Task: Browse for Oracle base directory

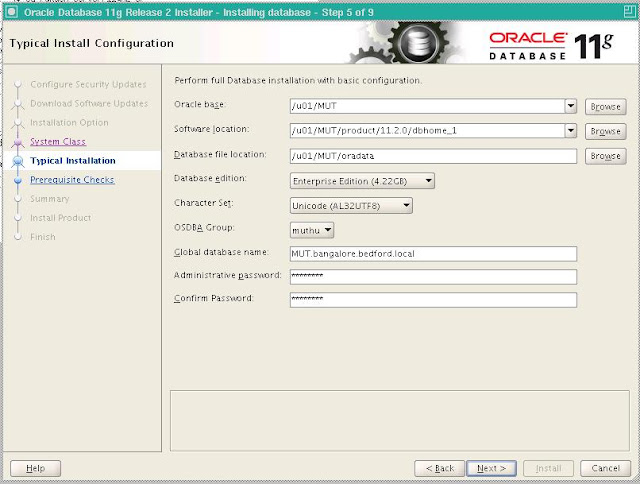Action: 605,107
